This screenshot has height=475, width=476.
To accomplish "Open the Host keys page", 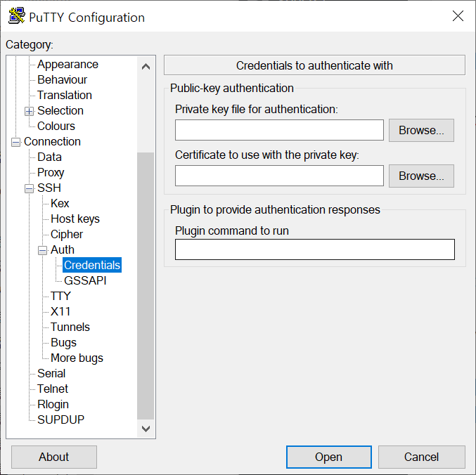I will [x=75, y=219].
